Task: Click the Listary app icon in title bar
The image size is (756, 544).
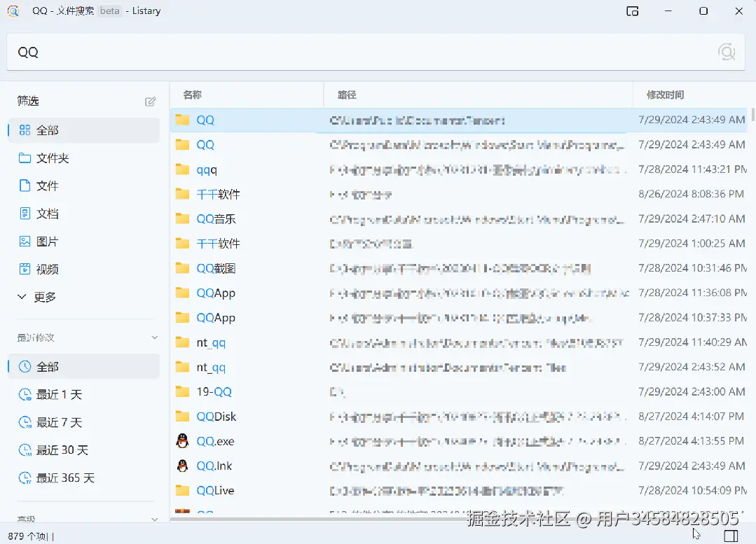Action: pyautogui.click(x=13, y=11)
